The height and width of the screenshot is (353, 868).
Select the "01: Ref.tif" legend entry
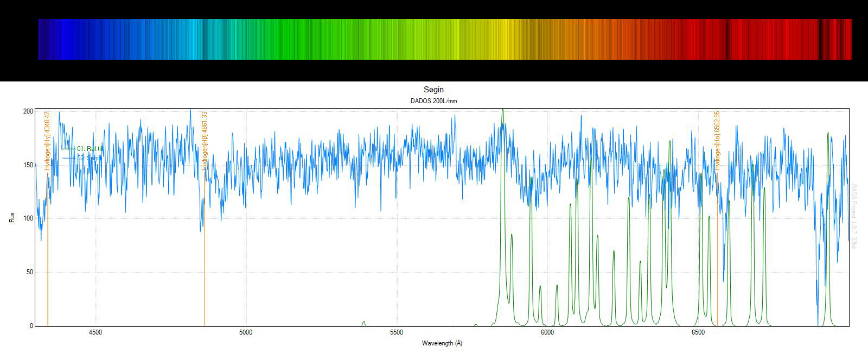click(x=82, y=149)
